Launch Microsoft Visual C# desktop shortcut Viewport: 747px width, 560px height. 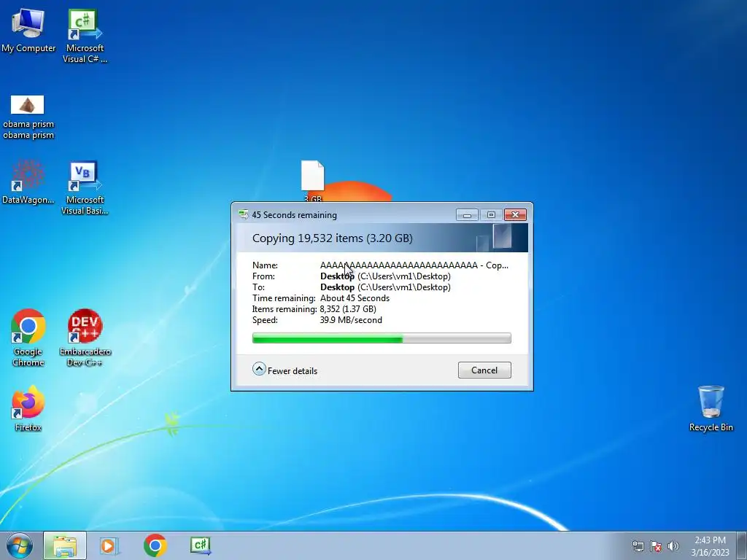[85, 36]
